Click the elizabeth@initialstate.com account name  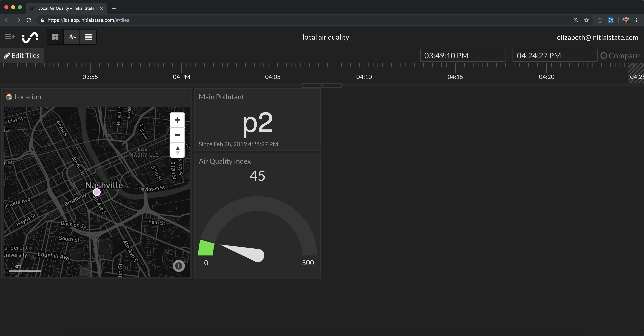point(598,37)
